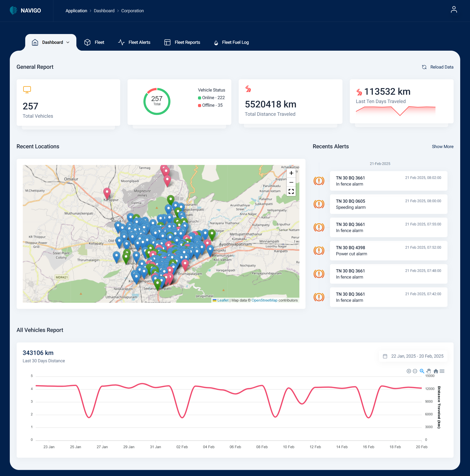This screenshot has height=476, width=470.
Task: Click the map zoom out button
Action: tap(291, 182)
